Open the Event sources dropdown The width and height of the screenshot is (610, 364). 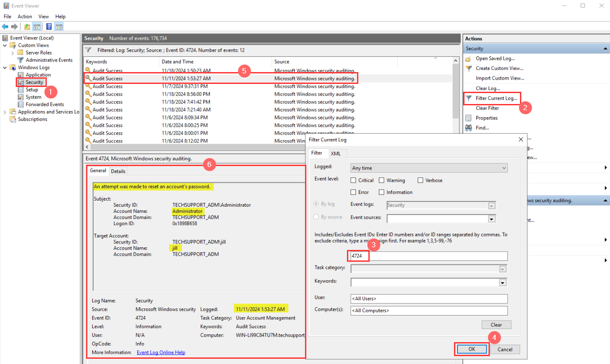click(x=491, y=219)
